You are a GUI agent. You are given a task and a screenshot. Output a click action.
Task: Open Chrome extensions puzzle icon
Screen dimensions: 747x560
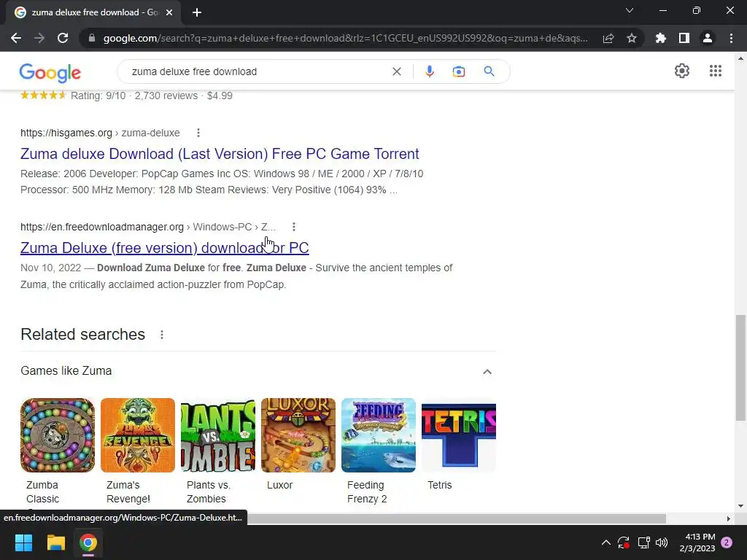661,38
